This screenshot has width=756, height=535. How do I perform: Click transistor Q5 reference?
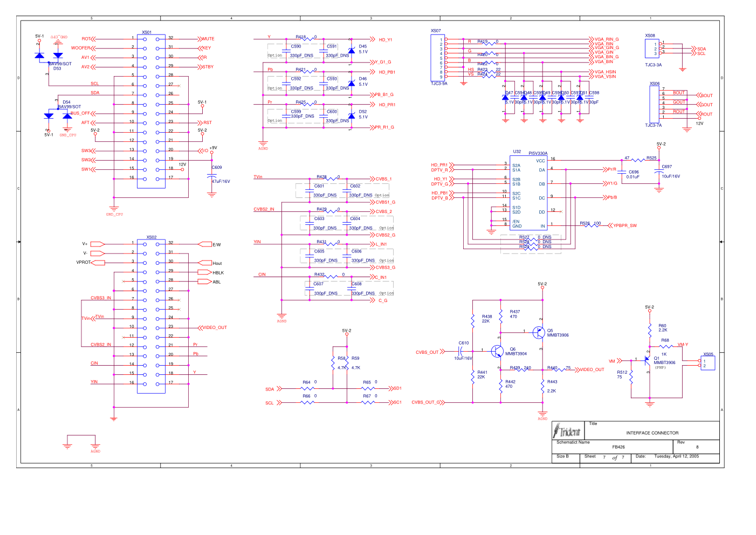coord(550,331)
